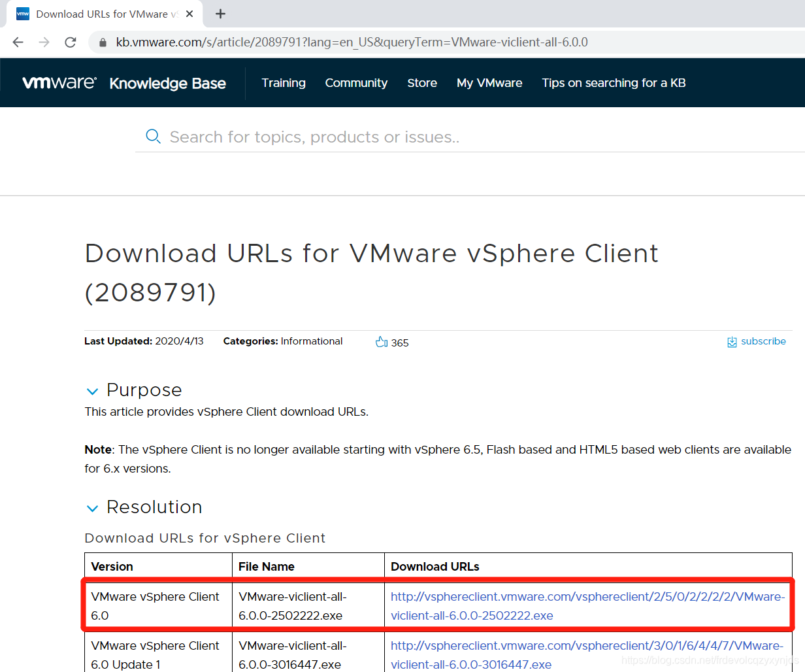
Task: Click the Download URLs column header
Action: point(435,567)
